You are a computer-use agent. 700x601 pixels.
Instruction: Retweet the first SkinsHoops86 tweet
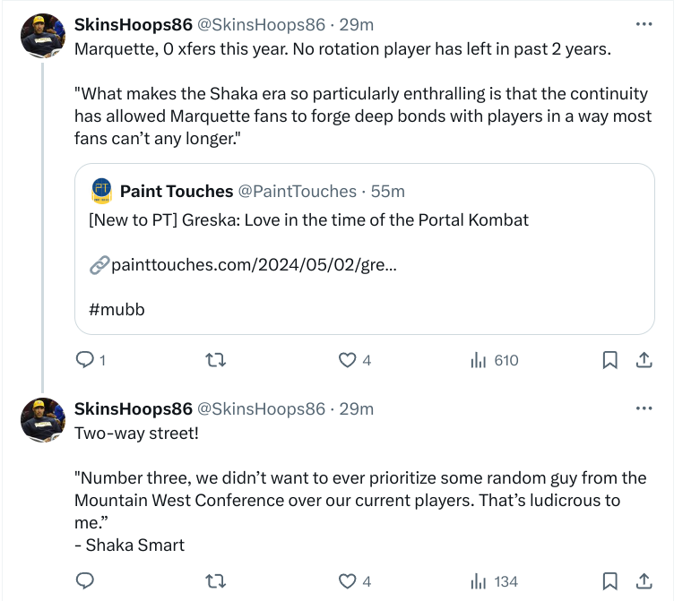215,360
